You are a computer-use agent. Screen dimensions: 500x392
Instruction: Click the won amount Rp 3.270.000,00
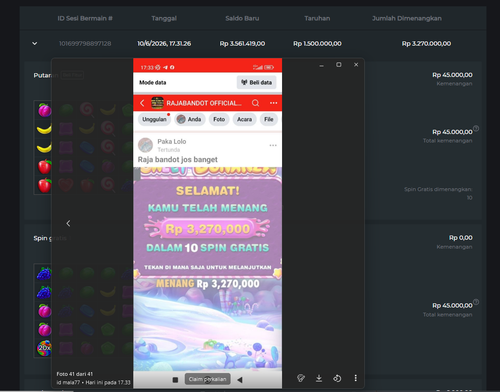[427, 43]
